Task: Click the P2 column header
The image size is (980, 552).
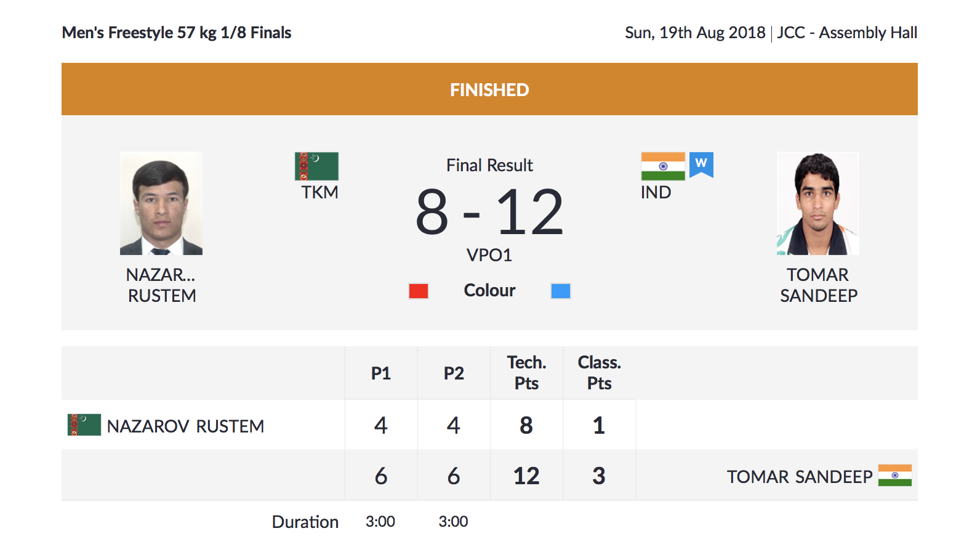Action: pos(454,373)
